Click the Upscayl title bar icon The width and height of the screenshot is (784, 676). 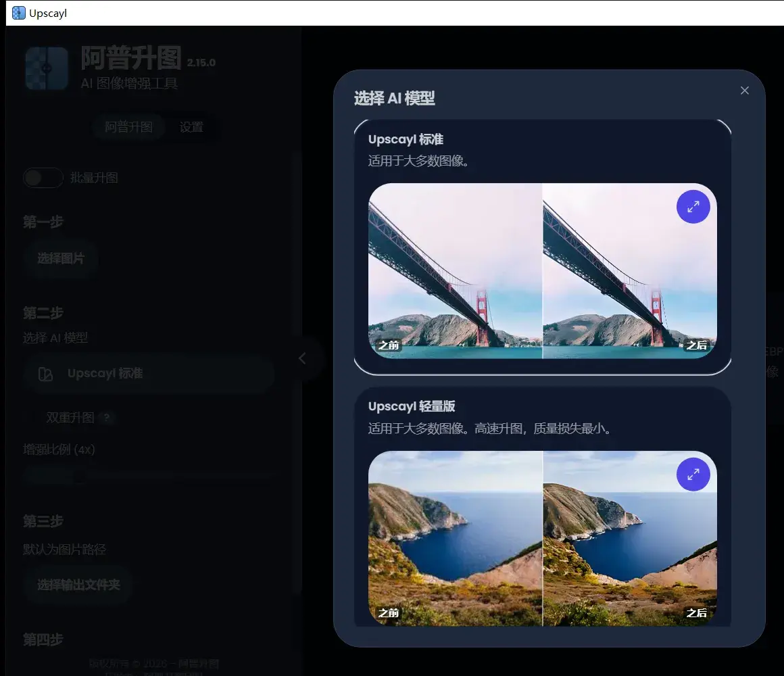18,13
